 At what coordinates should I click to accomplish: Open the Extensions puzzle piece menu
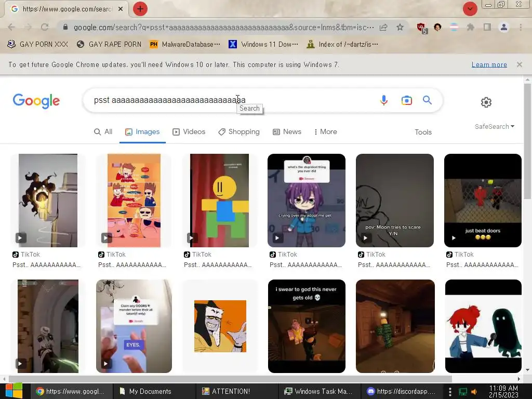(x=471, y=27)
